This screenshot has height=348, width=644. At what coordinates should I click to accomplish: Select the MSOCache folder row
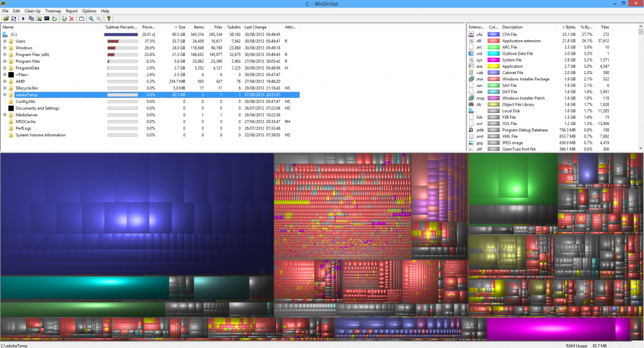coord(150,121)
